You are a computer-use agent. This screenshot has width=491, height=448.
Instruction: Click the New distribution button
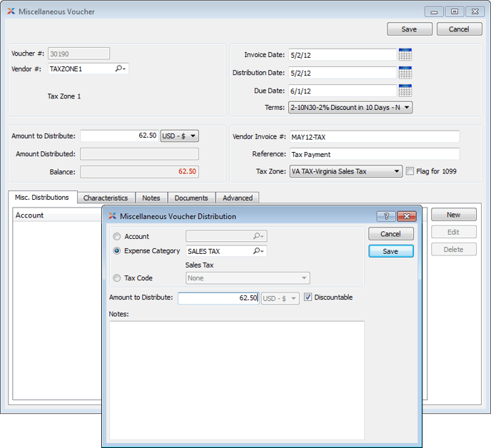click(453, 215)
